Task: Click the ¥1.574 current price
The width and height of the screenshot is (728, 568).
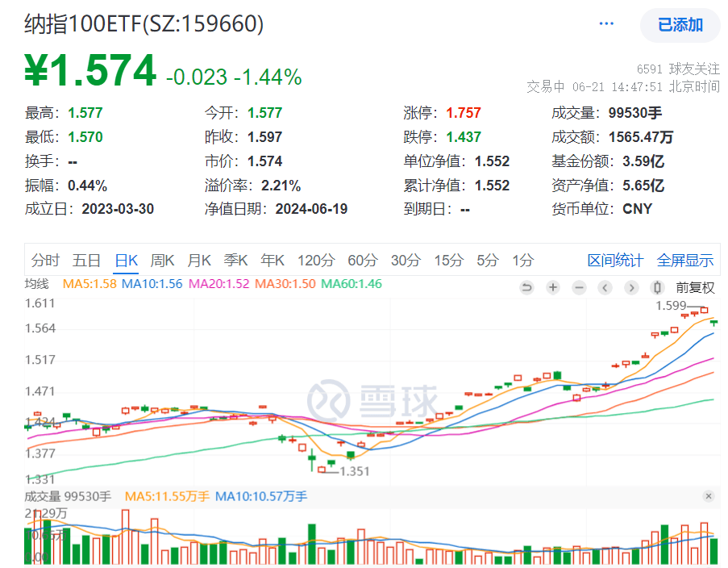Action: [90, 71]
